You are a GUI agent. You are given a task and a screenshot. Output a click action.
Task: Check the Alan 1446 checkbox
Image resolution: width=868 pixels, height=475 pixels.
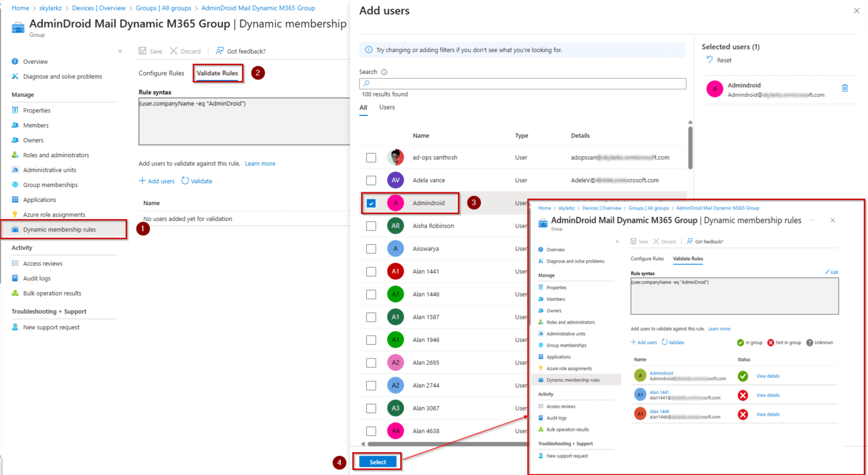tap(371, 294)
